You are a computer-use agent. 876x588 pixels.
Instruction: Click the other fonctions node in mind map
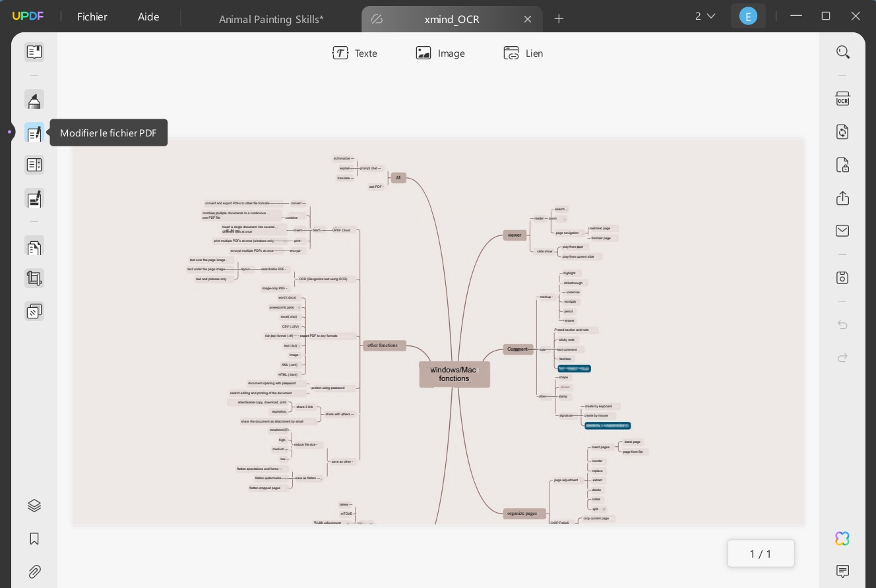coord(385,345)
